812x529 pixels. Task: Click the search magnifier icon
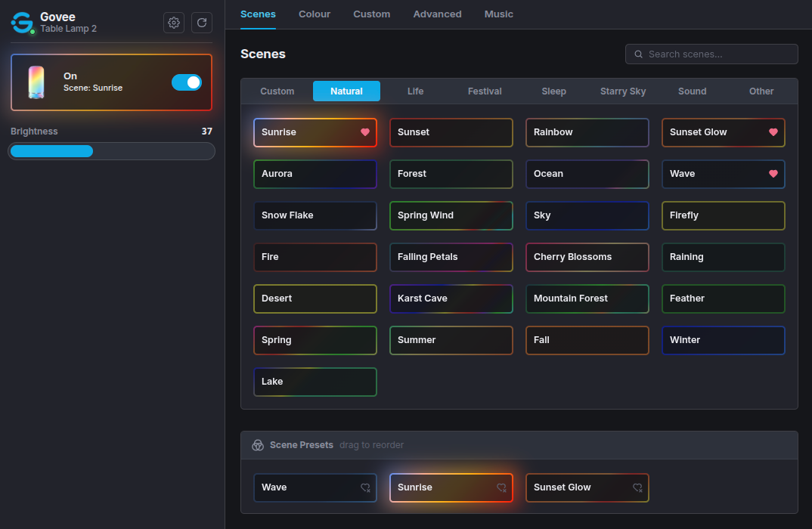tap(639, 54)
